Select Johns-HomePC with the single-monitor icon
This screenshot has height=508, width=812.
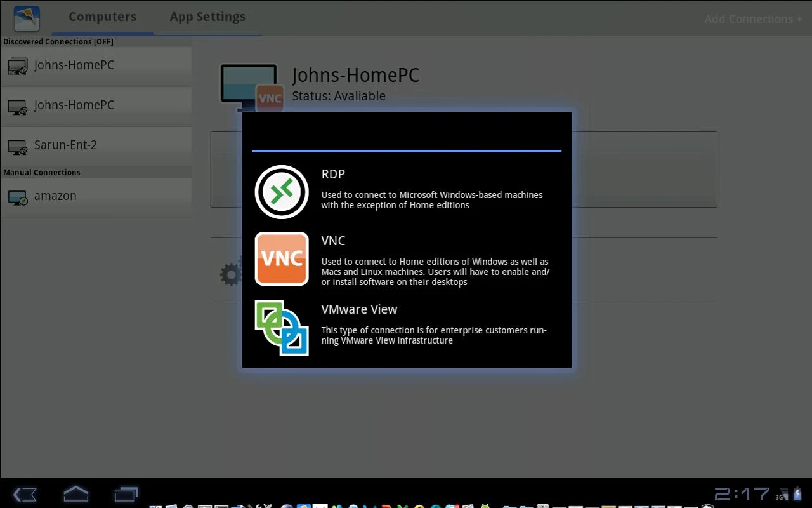click(96, 105)
